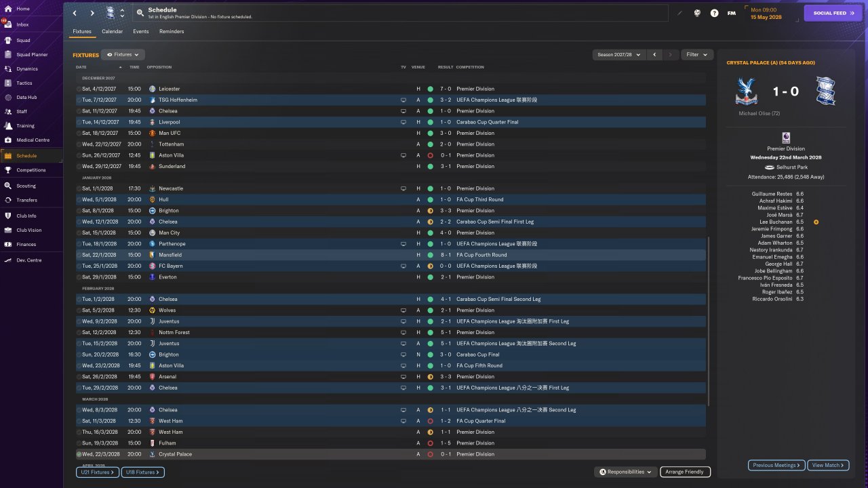The height and width of the screenshot is (488, 868).
Task: Open the Filter dropdown
Action: 696,54
